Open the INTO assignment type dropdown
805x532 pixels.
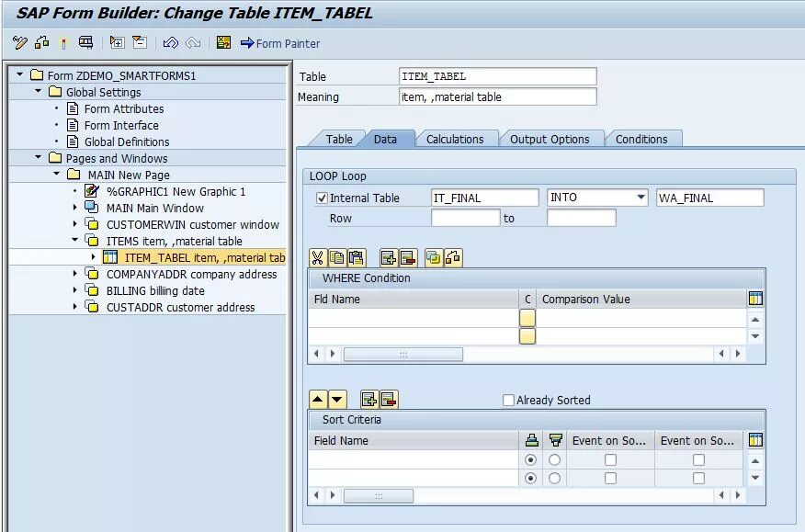641,198
